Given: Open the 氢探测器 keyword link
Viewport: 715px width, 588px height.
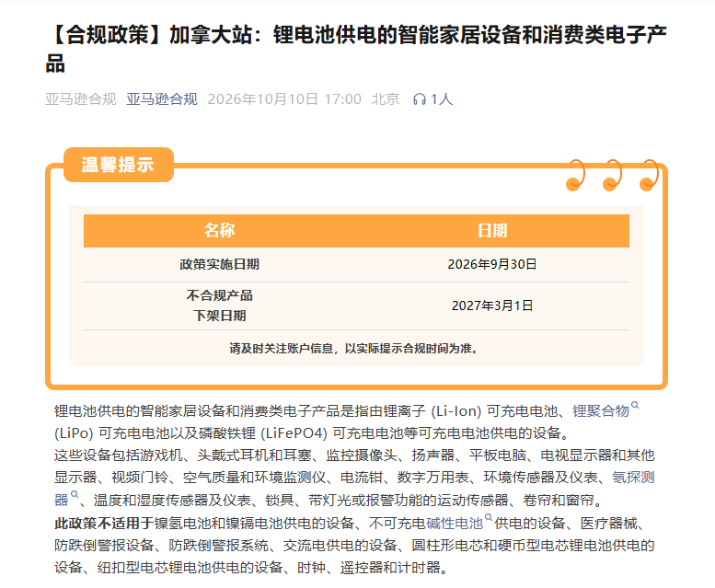Looking at the screenshot, I should 633,478.
